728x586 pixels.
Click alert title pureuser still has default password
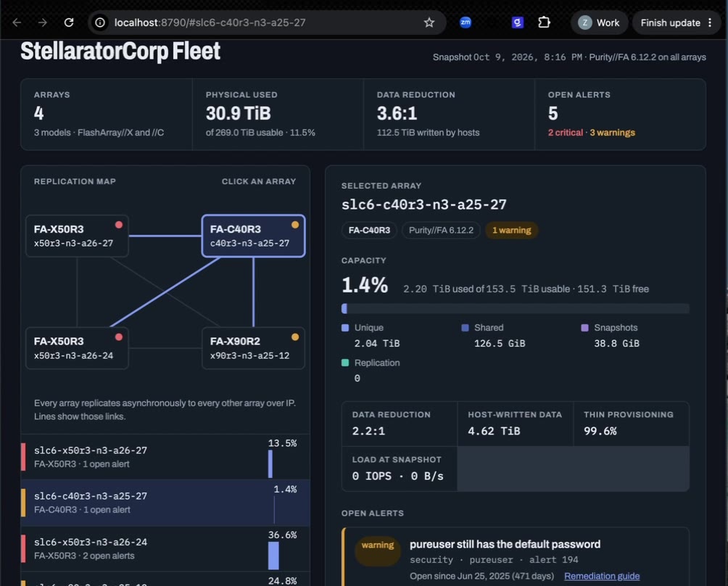pyautogui.click(x=505, y=544)
